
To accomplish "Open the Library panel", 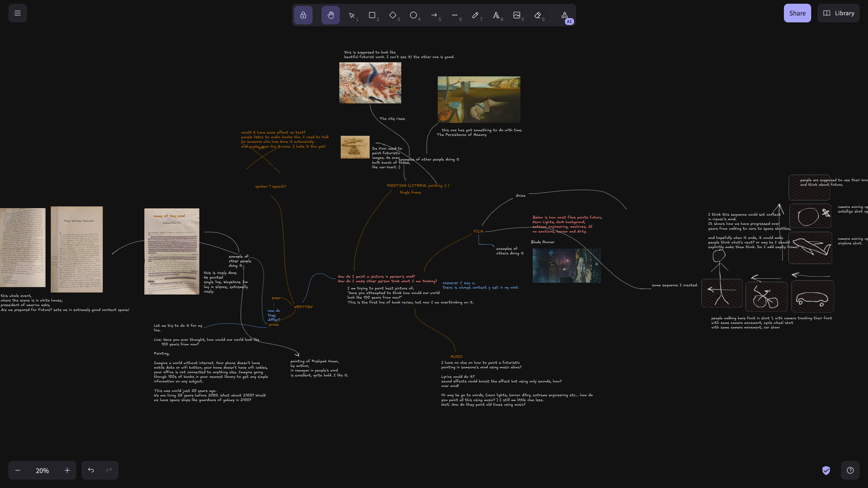I will pyautogui.click(x=838, y=13).
